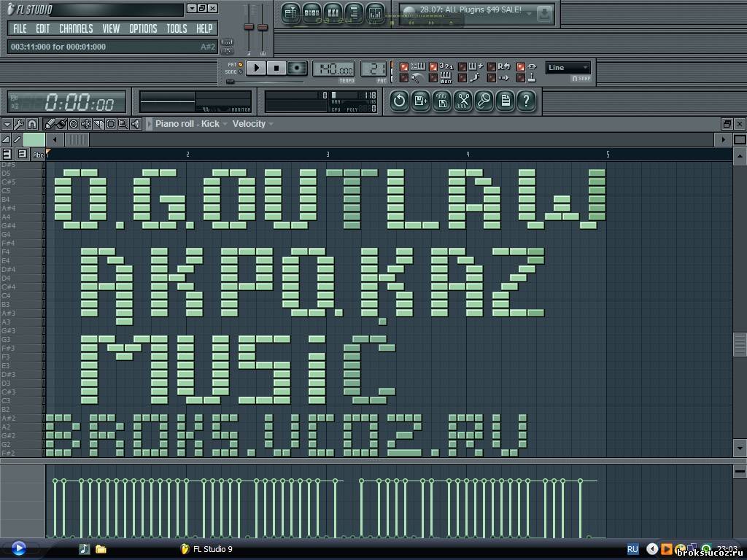Open the mixer window shortcut
This screenshot has height=560, width=747.
376,13
